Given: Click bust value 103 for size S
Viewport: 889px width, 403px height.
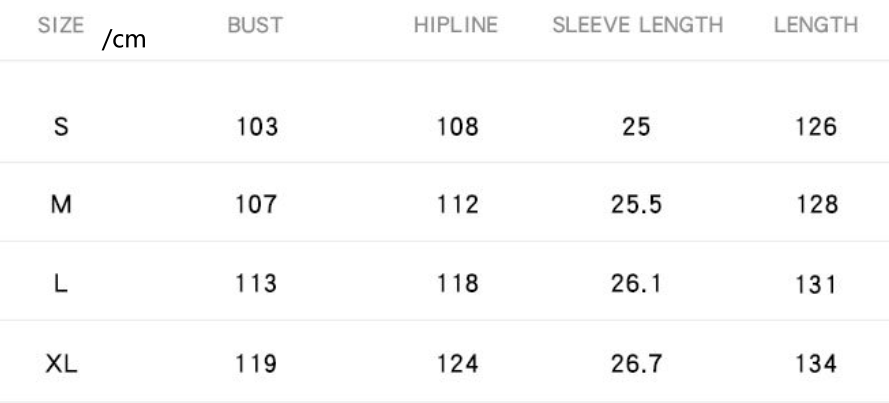Looking at the screenshot, I should point(256,127).
